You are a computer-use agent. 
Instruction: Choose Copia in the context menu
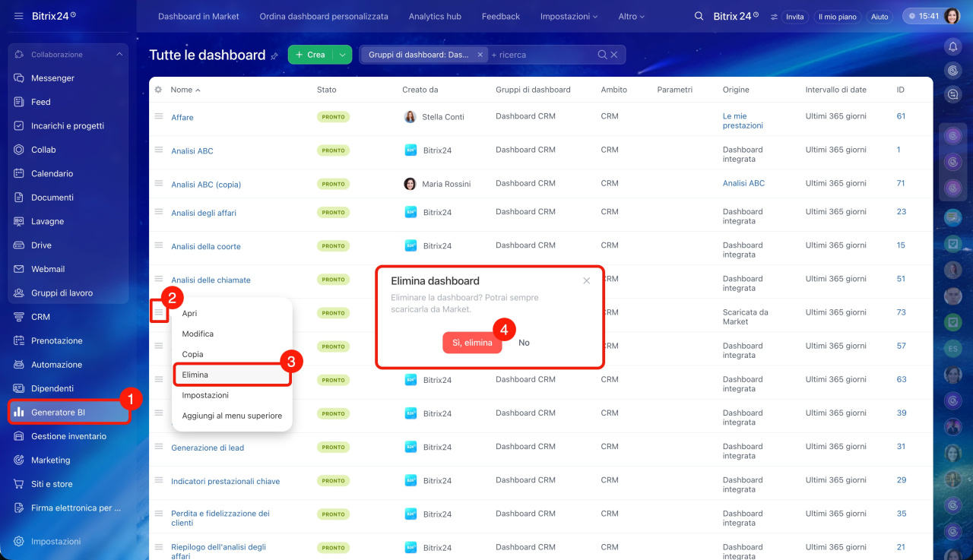tap(192, 354)
